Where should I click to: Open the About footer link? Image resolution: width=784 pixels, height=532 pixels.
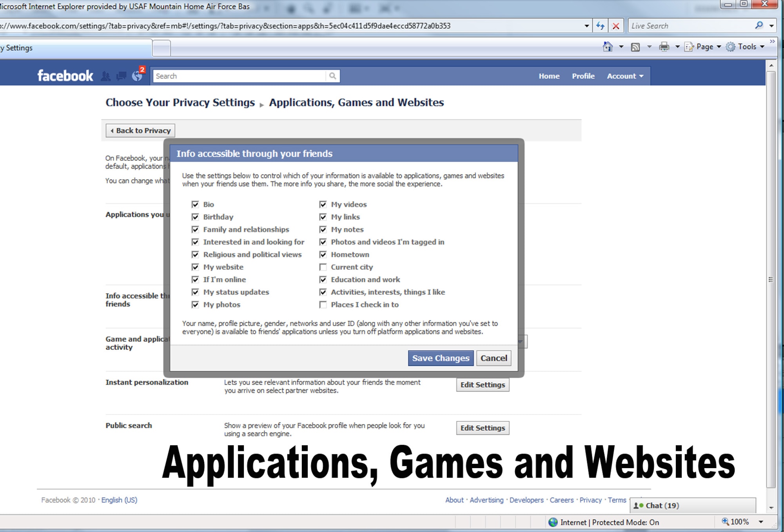454,500
